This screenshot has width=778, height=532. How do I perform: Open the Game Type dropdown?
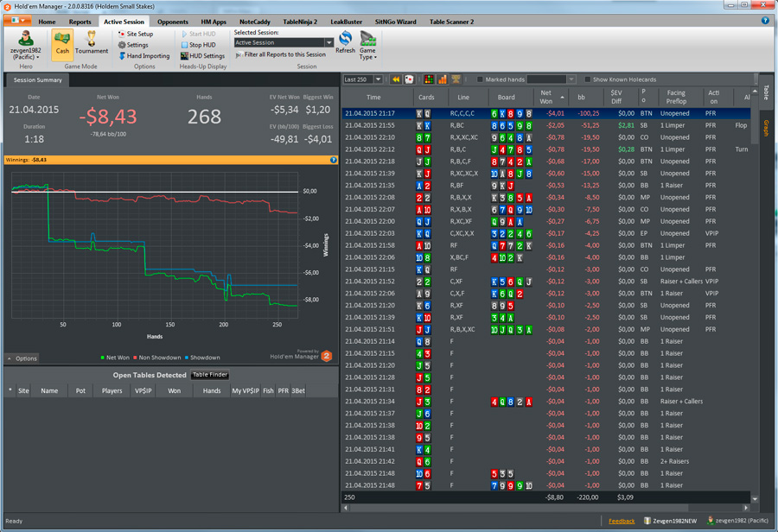[367, 45]
